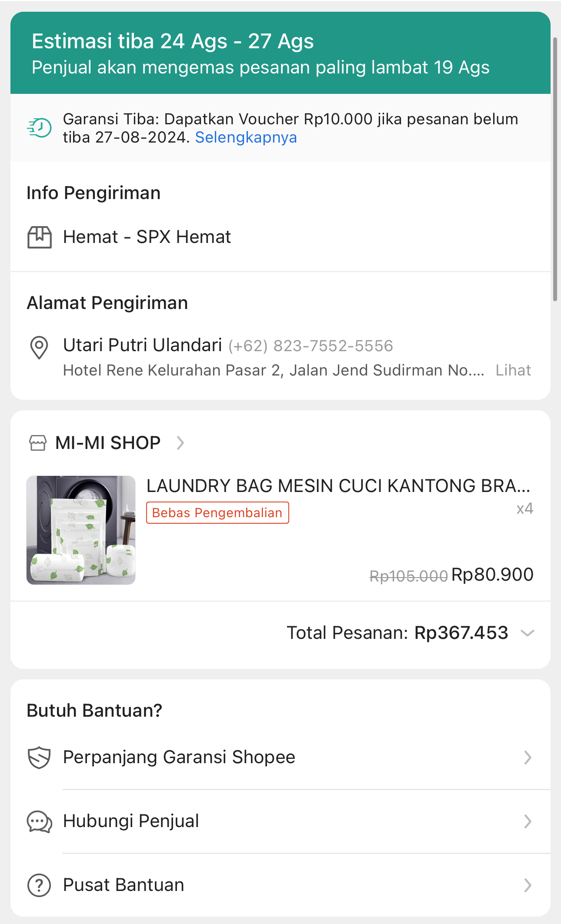Open the Selengkapnya link
561x924 pixels.
coord(246,137)
